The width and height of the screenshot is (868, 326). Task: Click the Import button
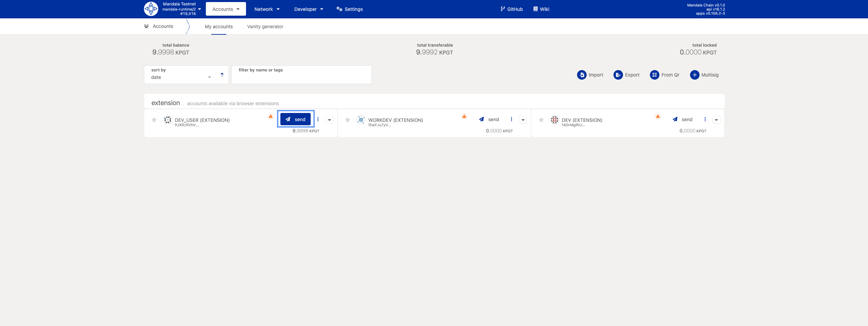click(x=590, y=75)
